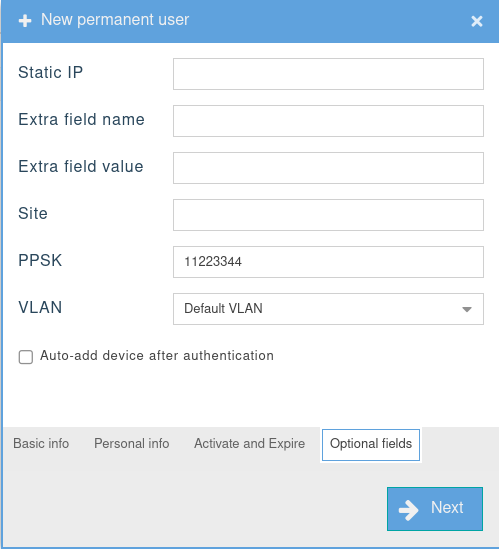Click the VLAN field label
The height and width of the screenshot is (549, 499).
[40, 307]
